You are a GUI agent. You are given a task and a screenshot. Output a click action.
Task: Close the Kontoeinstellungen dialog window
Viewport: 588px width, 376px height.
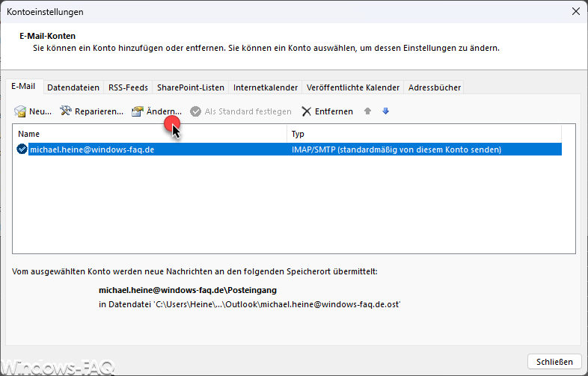(x=576, y=12)
